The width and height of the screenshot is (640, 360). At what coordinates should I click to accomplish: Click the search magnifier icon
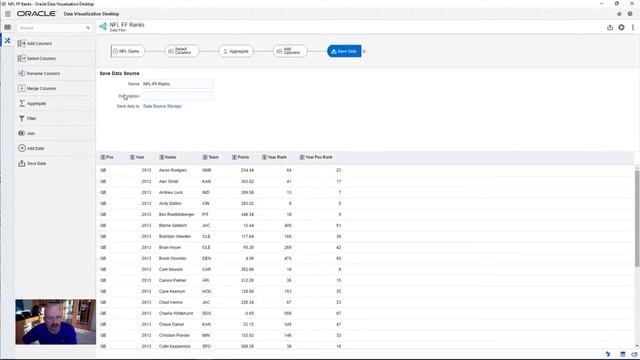(x=88, y=28)
